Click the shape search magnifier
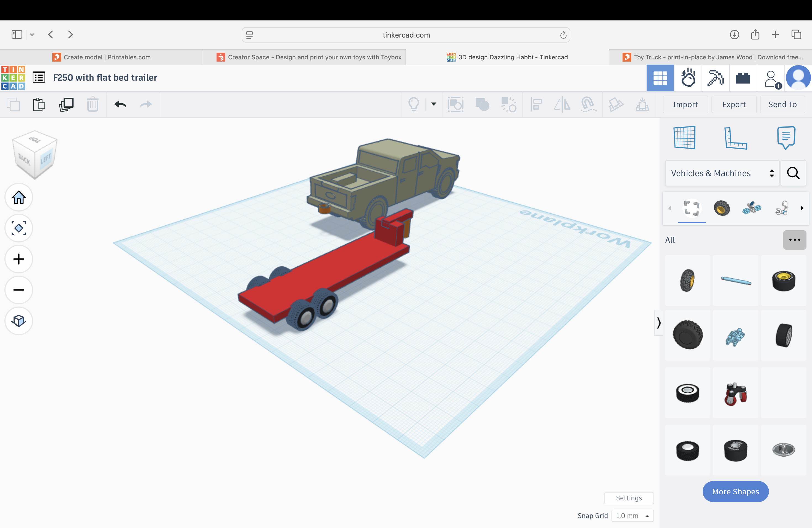Image resolution: width=812 pixels, height=528 pixels. (793, 173)
